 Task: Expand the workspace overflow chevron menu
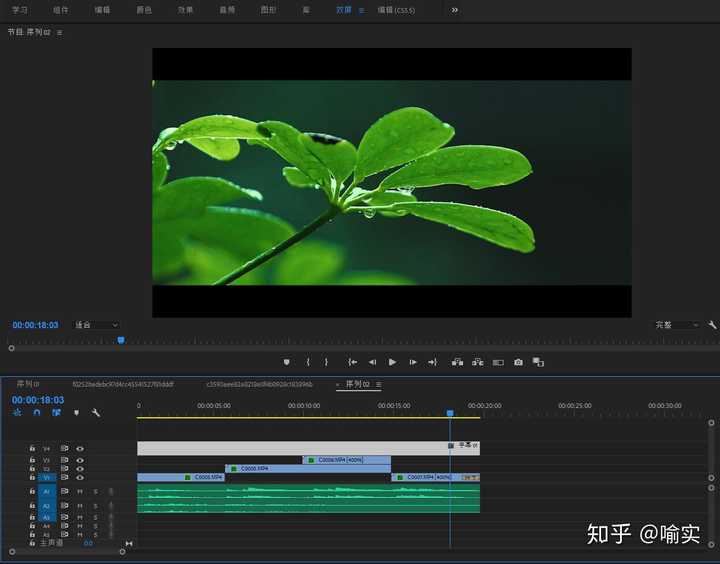455,9
